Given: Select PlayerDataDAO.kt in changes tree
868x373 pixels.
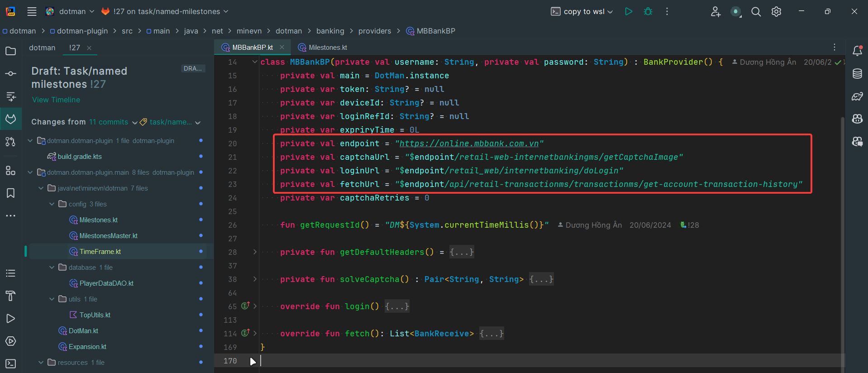Looking at the screenshot, I should [106, 283].
